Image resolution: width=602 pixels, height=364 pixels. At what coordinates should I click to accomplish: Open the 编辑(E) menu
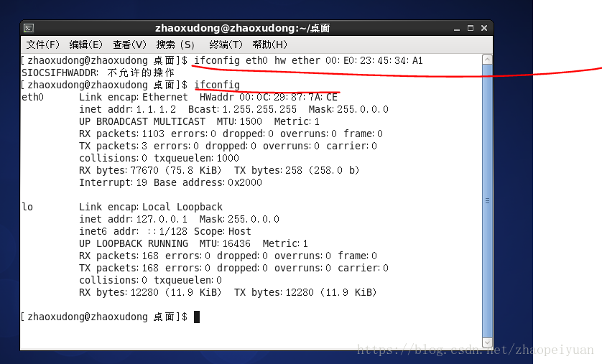click(86, 45)
